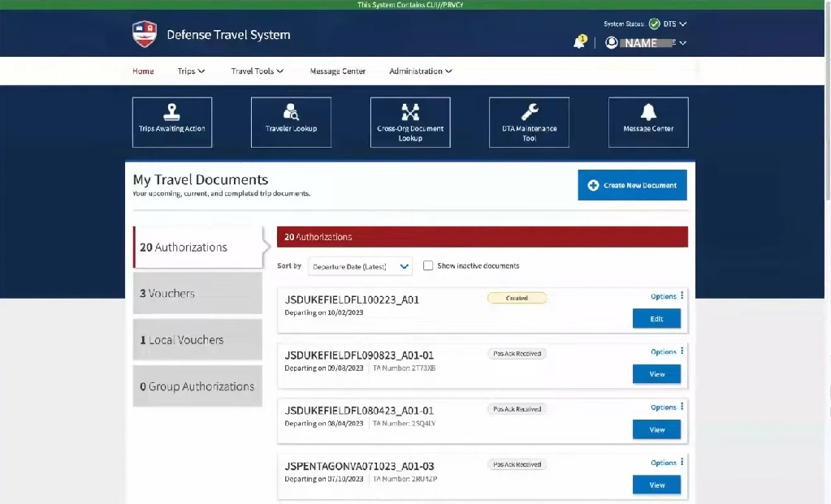Check Show inactive documents checkbox
The width and height of the screenshot is (831, 504).
click(x=428, y=265)
